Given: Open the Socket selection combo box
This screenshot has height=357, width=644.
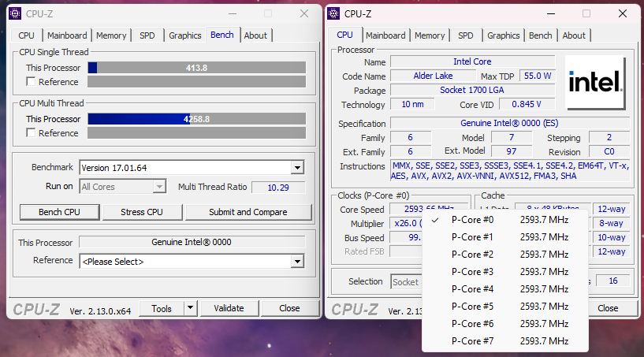Looking at the screenshot, I should coord(406,282).
